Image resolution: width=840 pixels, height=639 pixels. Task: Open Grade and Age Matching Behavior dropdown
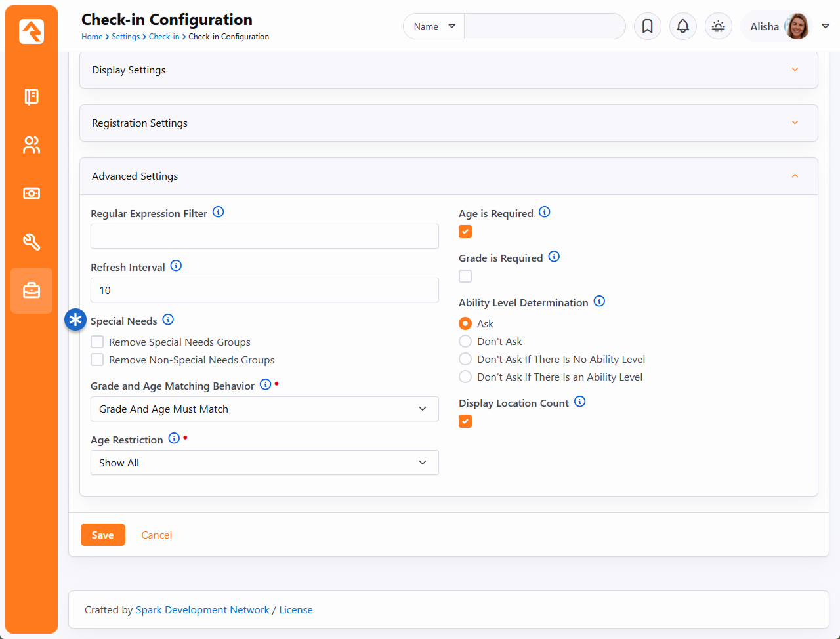coord(264,409)
